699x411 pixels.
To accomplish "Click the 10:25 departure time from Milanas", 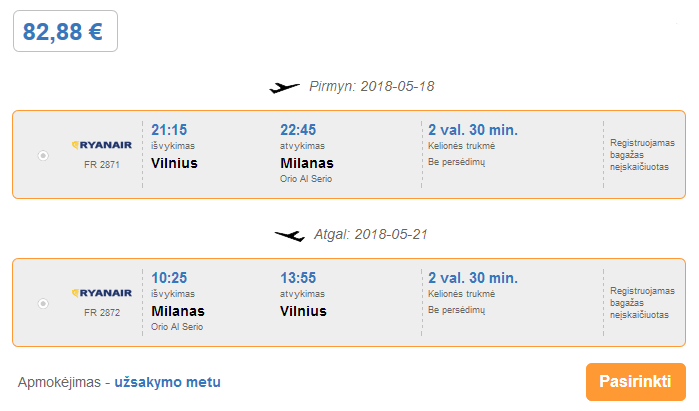I will tap(169, 278).
